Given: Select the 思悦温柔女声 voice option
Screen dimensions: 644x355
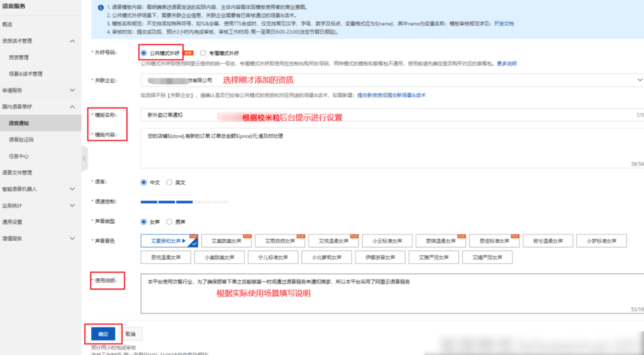Looking at the screenshot, I should pos(166,258).
